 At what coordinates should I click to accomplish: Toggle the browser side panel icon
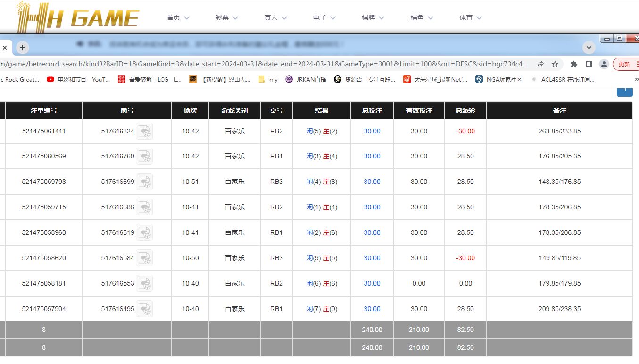point(589,64)
